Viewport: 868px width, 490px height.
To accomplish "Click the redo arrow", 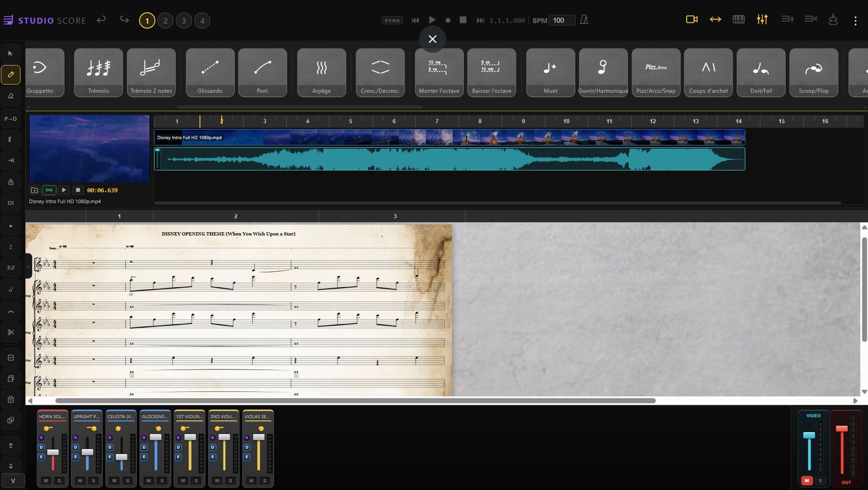I will (124, 20).
